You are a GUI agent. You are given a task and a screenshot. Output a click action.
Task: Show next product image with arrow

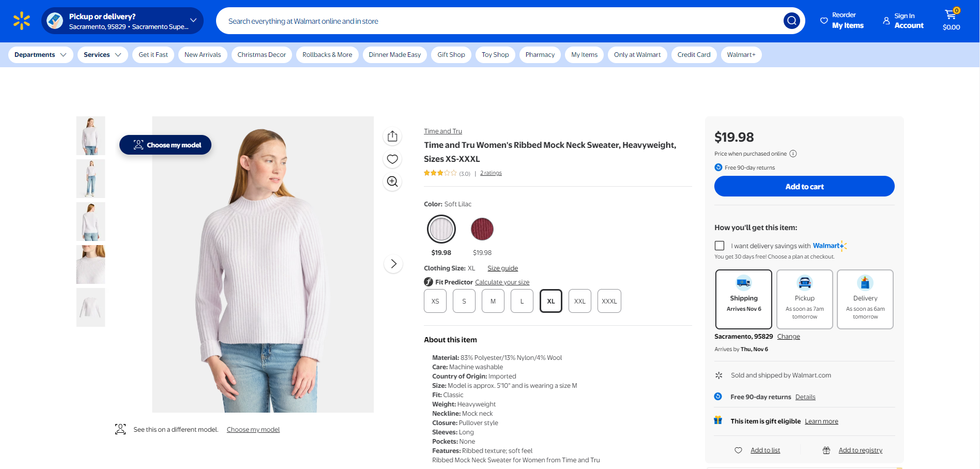pos(393,264)
